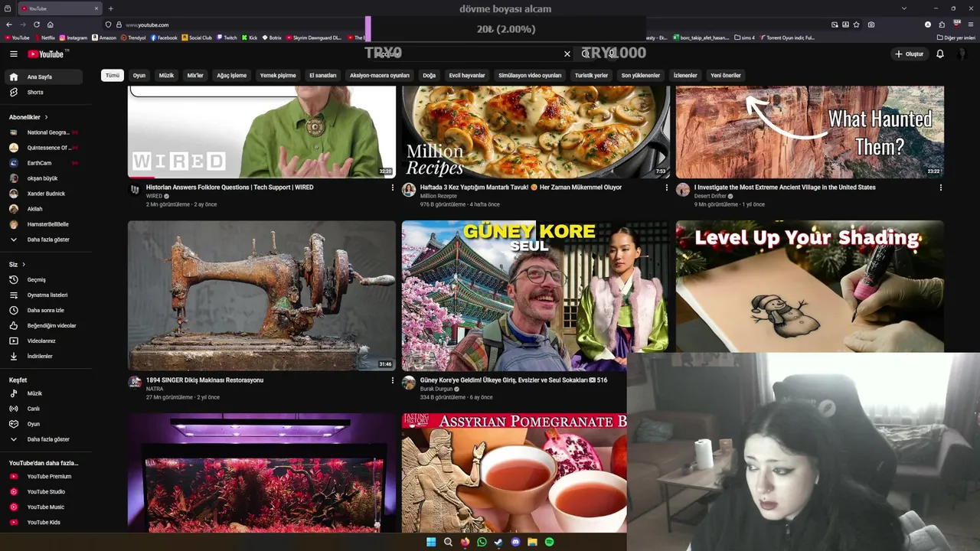Image resolution: width=980 pixels, height=551 pixels.
Task: Play the Level Up Your Shading thumbnail
Action: click(809, 286)
